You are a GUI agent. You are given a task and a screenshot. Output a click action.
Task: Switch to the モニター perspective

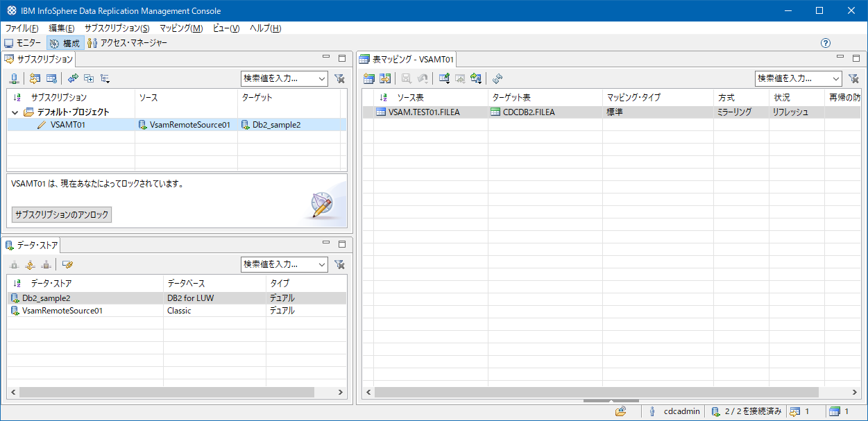(x=23, y=43)
